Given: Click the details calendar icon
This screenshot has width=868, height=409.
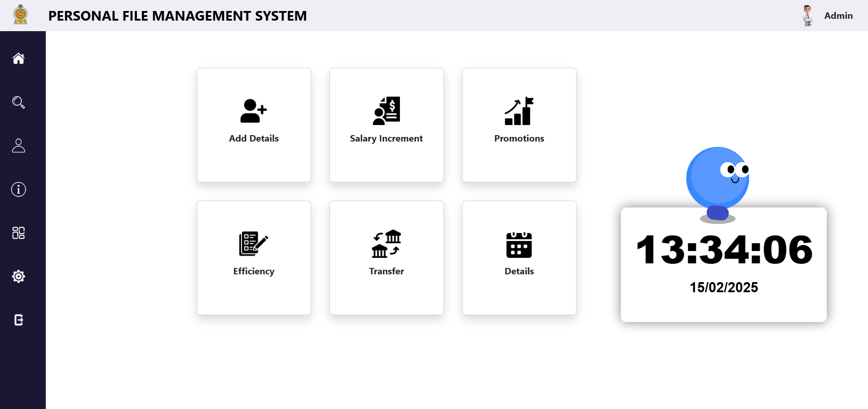Looking at the screenshot, I should pyautogui.click(x=519, y=245).
